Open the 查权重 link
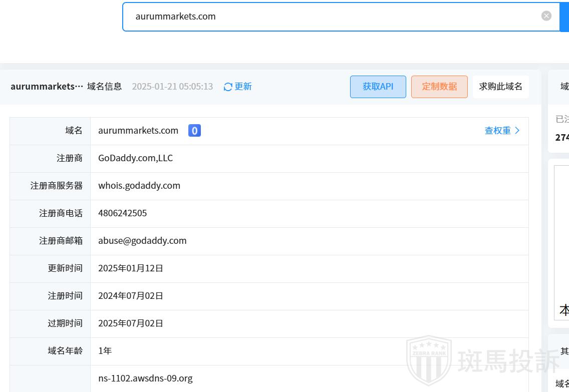Screen dimensions: 569x392 pos(497,131)
